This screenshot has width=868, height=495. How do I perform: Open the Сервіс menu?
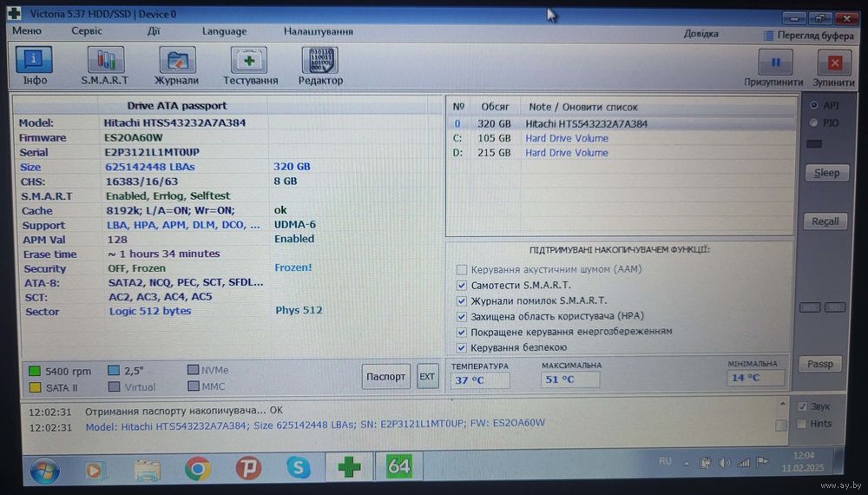[87, 31]
